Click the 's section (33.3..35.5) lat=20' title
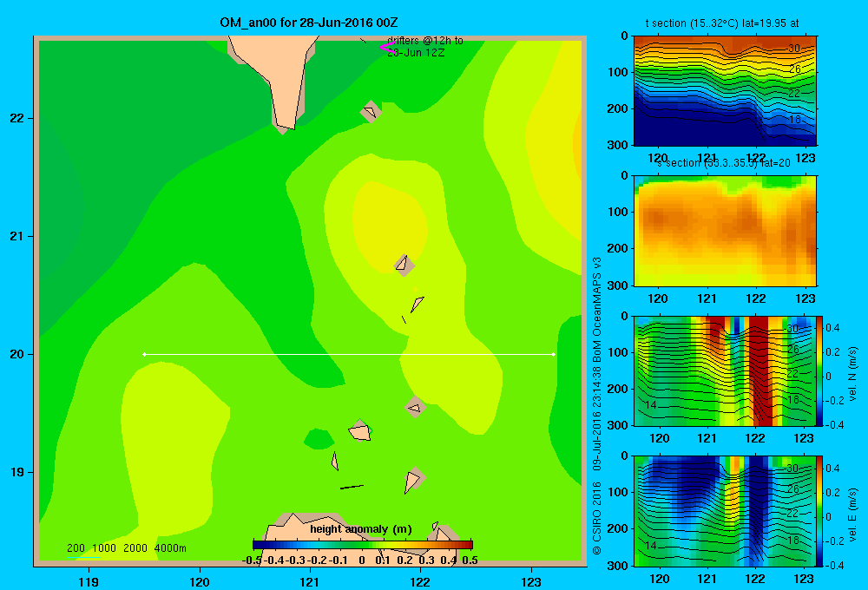This screenshot has height=590, width=868. point(724,163)
